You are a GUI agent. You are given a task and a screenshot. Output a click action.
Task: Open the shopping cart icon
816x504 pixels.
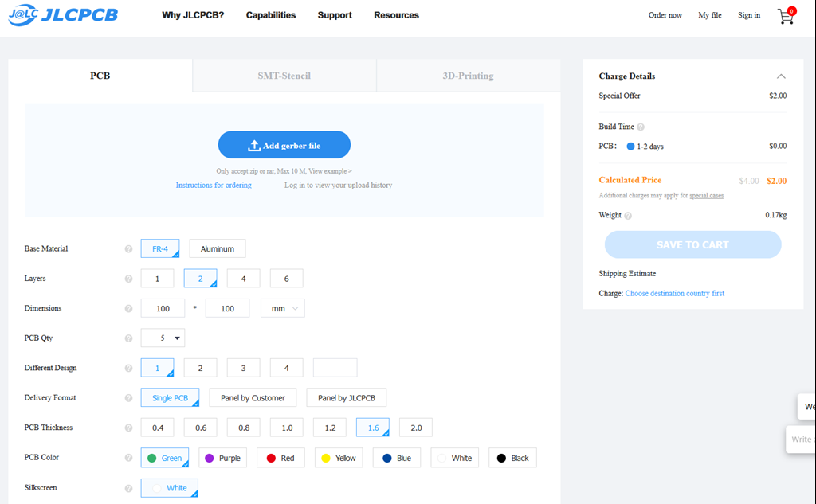[786, 16]
